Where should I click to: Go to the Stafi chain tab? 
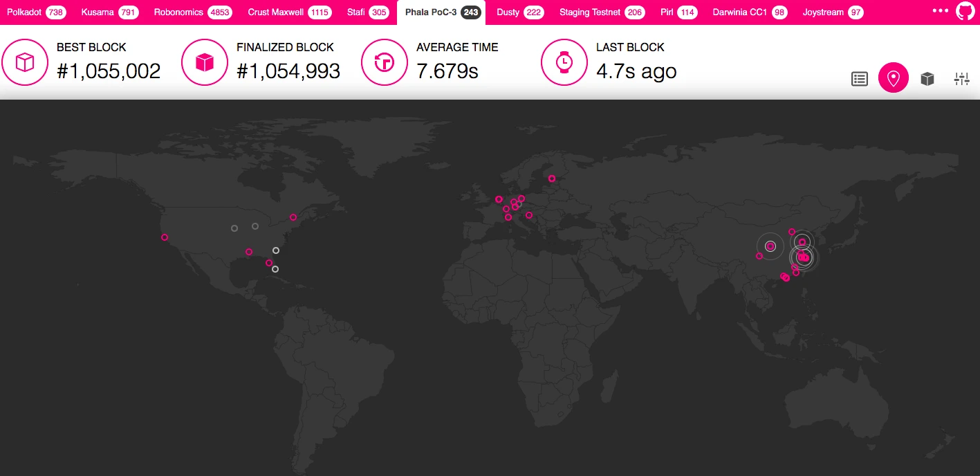(368, 12)
